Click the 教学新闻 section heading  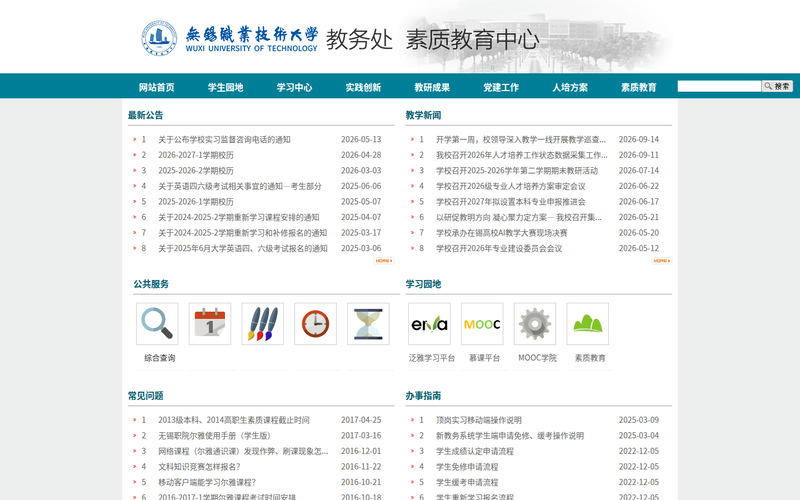click(423, 115)
